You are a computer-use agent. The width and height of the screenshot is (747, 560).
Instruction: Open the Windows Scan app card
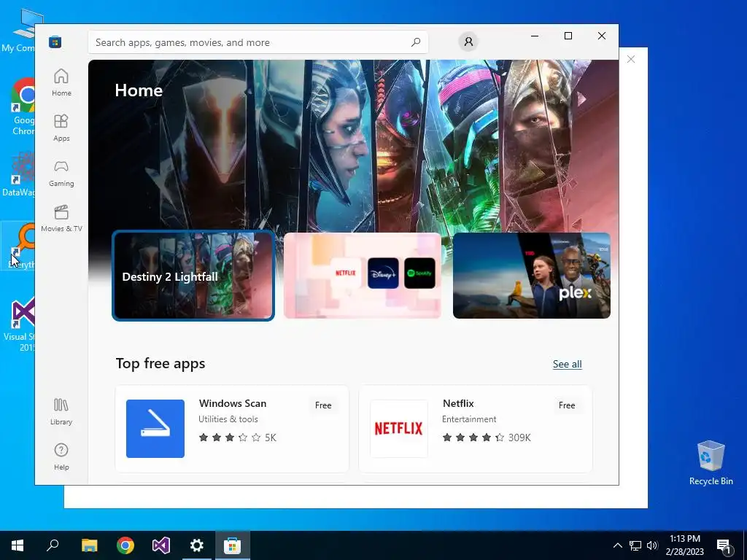pos(232,429)
